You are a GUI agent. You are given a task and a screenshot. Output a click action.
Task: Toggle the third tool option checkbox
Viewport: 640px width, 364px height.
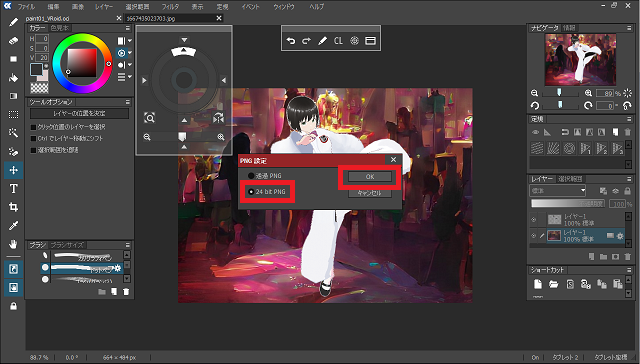coord(34,150)
